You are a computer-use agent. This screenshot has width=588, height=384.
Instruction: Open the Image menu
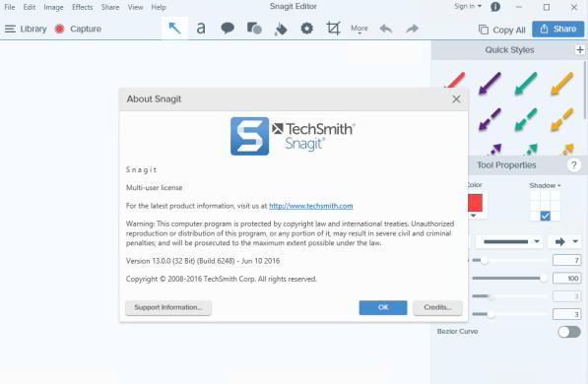click(53, 7)
